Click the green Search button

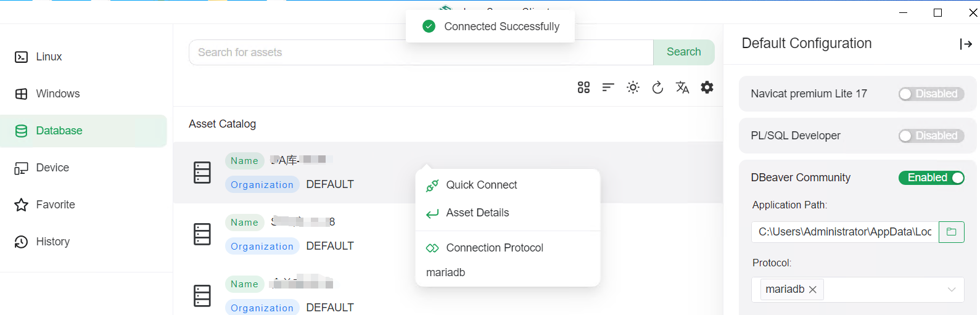(684, 52)
